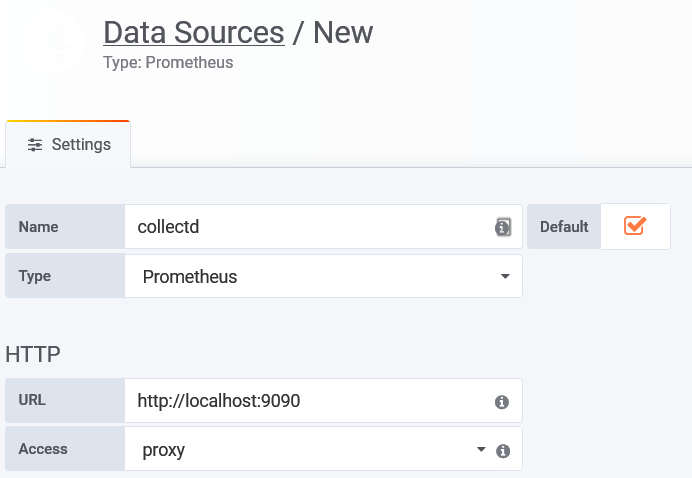Click the HTTP section heading
The image size is (692, 478).
(33, 354)
